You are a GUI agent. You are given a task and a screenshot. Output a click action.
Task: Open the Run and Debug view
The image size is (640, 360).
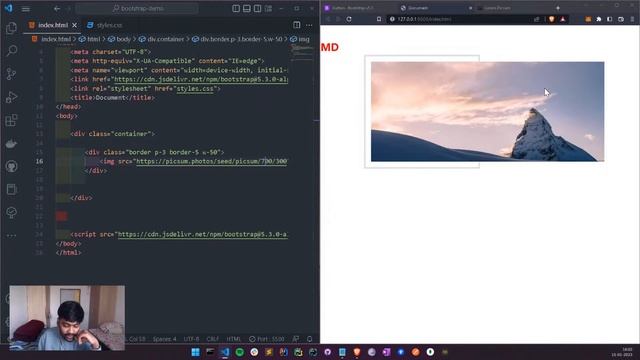[11, 97]
